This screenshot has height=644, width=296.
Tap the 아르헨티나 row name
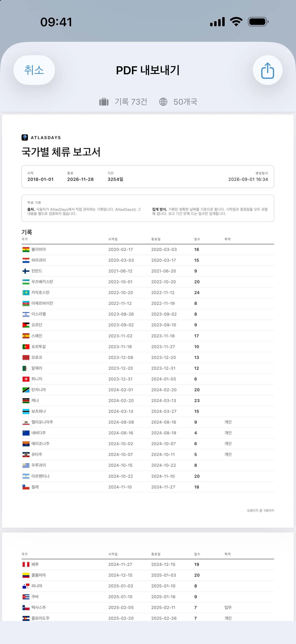point(40,476)
